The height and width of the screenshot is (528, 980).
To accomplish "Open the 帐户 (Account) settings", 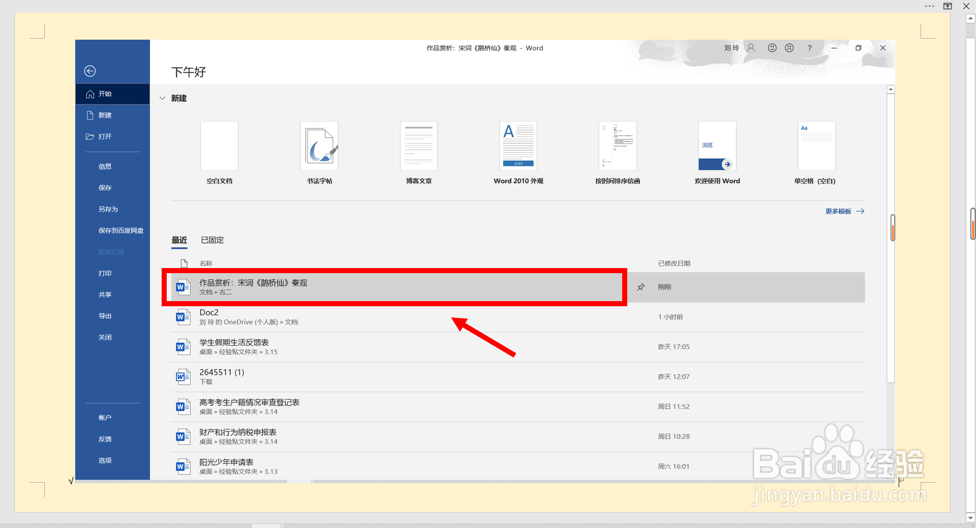I will [105, 417].
